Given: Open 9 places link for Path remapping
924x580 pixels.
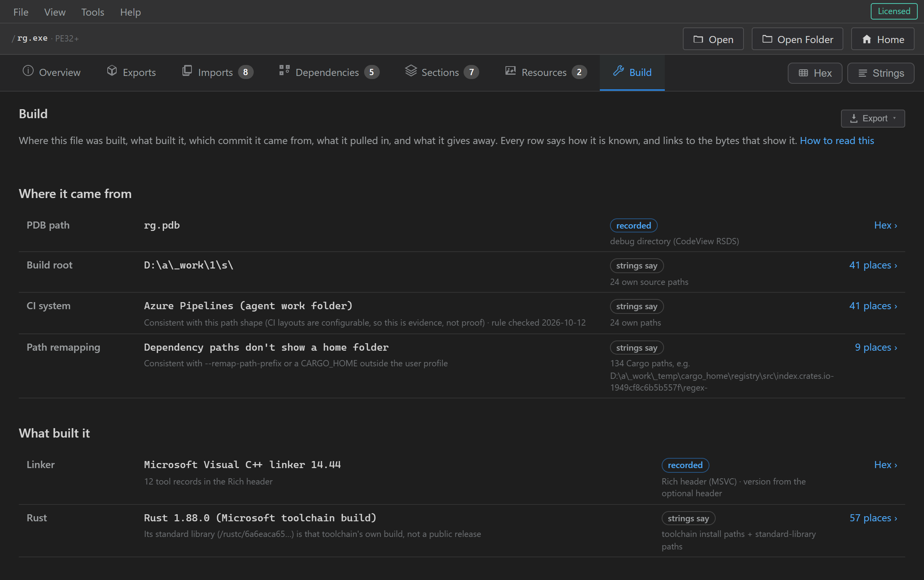Looking at the screenshot, I should pos(876,347).
